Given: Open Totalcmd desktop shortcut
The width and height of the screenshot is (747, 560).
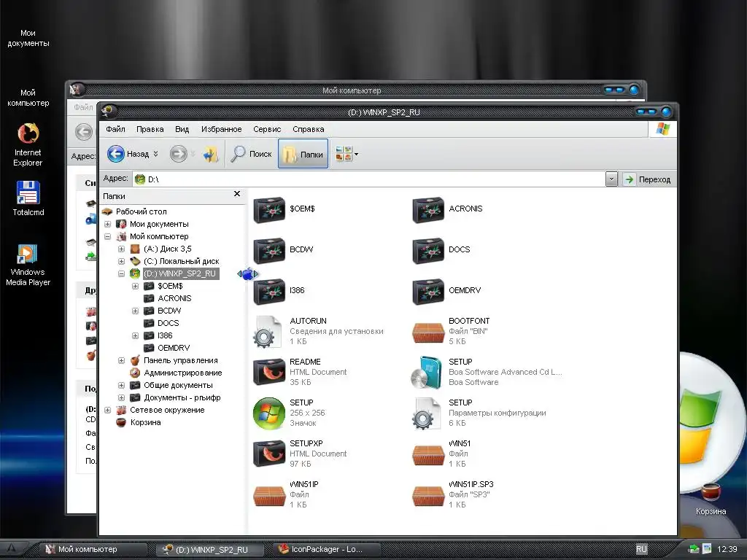Looking at the screenshot, I should click(28, 198).
